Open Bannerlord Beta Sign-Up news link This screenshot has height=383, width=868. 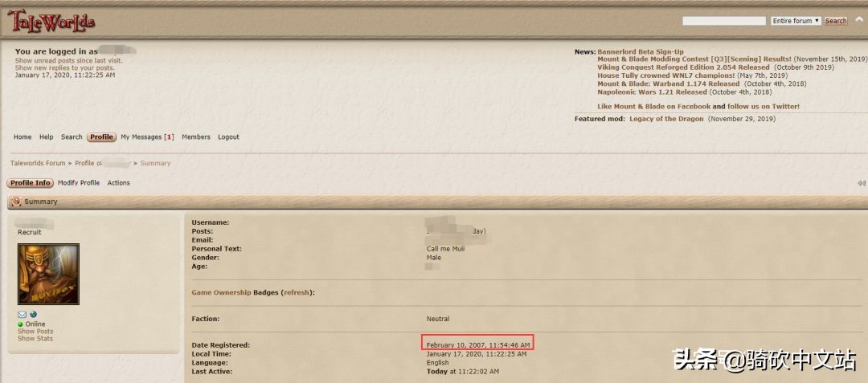coord(641,52)
